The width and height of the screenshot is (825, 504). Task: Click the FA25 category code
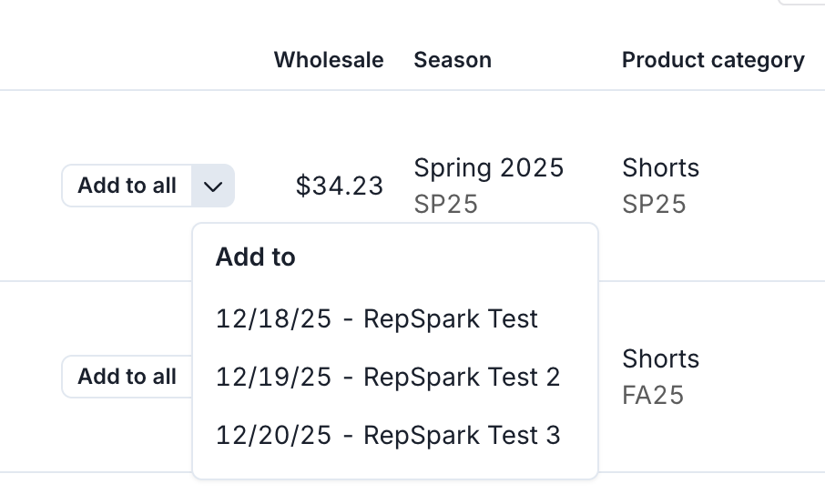click(653, 396)
